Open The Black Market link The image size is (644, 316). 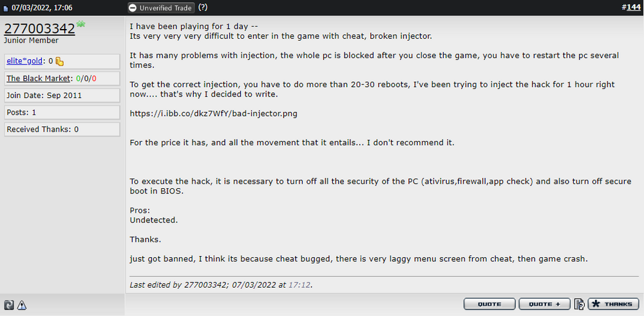(38, 79)
